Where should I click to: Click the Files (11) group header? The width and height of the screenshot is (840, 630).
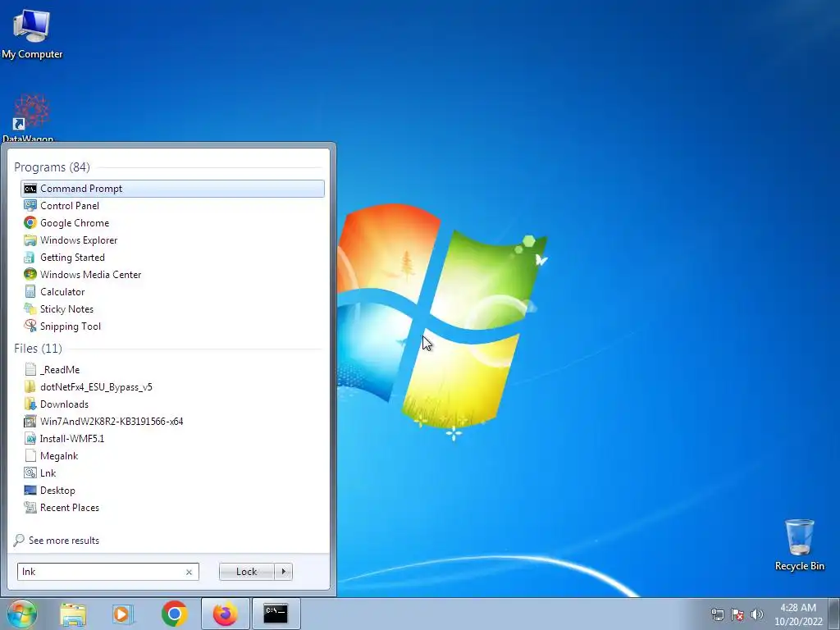(x=38, y=349)
